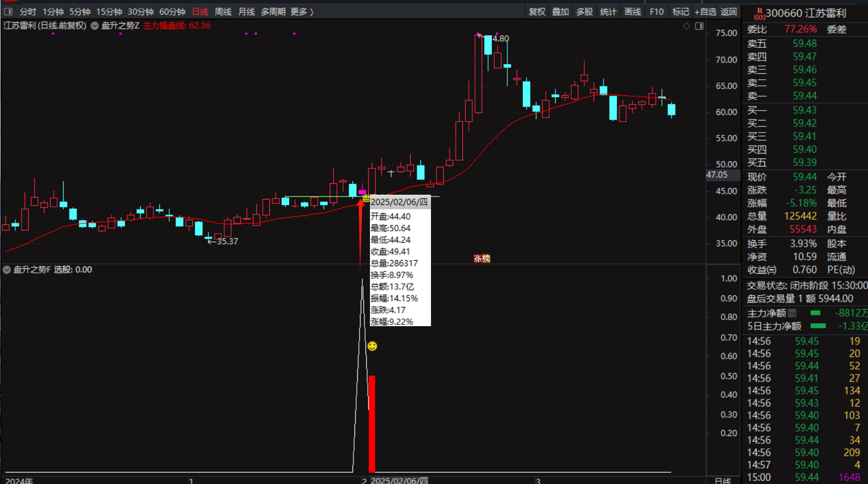The width and height of the screenshot is (868, 484).
Task: Expand 更多 for more chart periods
Action: pyautogui.click(x=302, y=12)
